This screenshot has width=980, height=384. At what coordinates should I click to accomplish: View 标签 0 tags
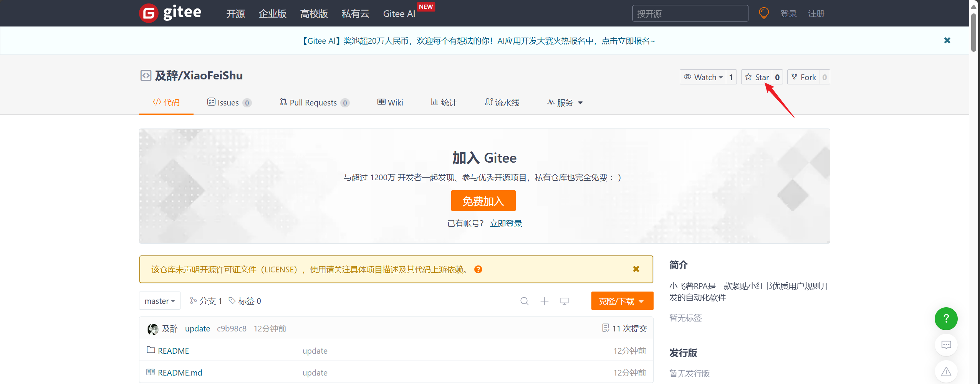(245, 301)
